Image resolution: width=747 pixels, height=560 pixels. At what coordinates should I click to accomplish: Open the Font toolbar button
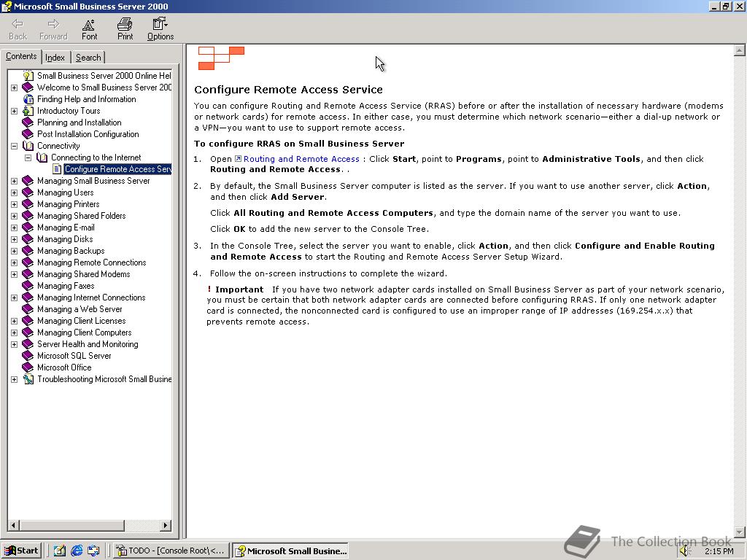coord(89,29)
